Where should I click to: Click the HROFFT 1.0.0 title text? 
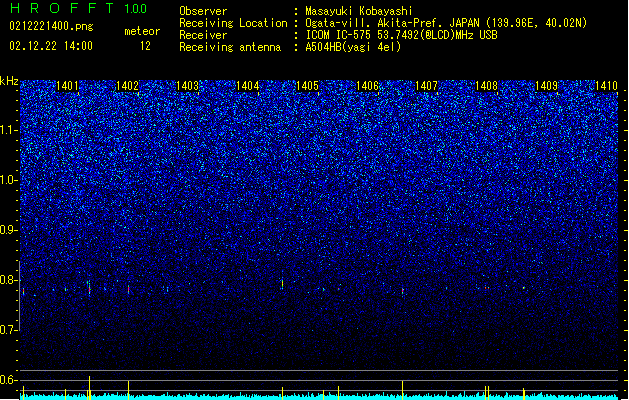click(78, 8)
